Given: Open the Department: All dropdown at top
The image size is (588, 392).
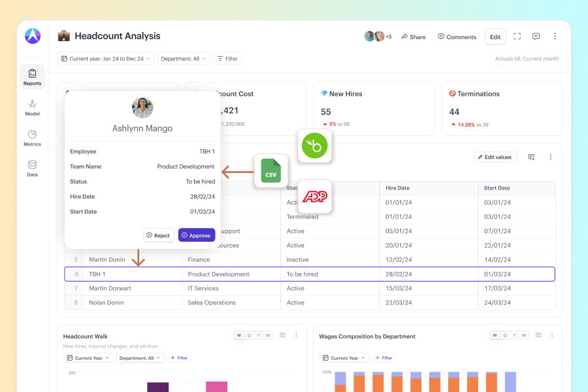Looking at the screenshot, I should (183, 59).
